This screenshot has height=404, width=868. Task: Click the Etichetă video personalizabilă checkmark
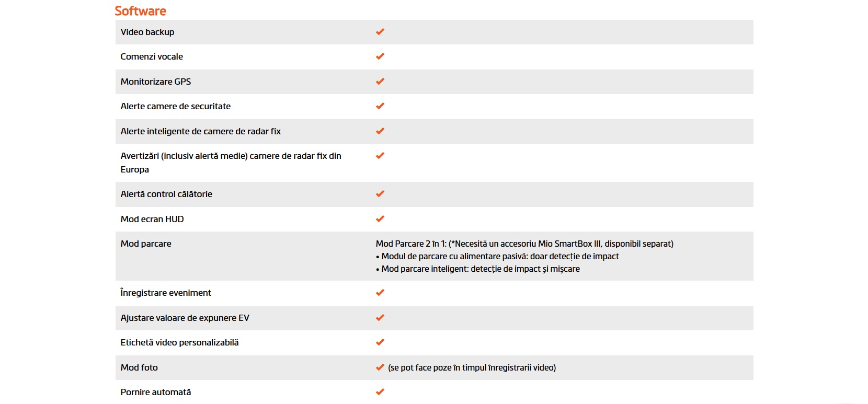pos(380,342)
